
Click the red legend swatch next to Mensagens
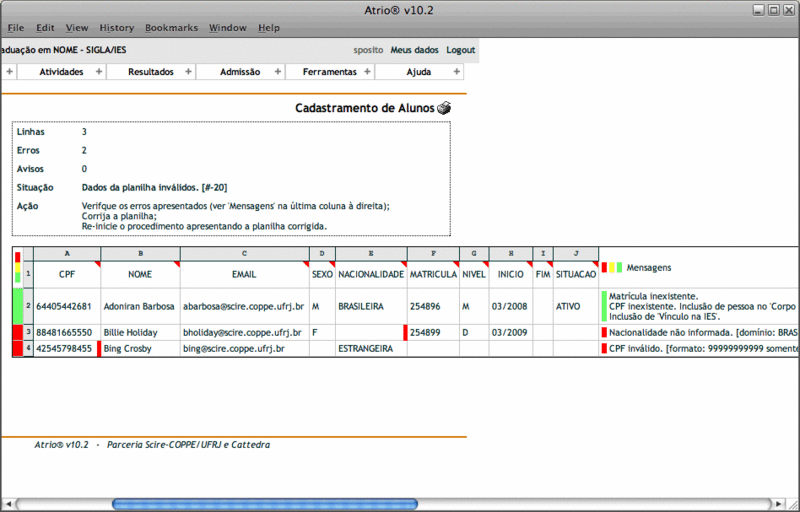pos(604,267)
